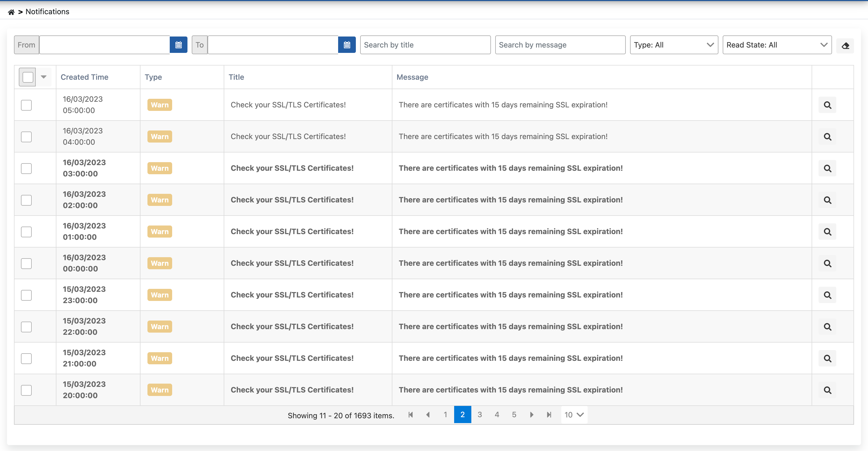Open magnifier for the 16/03/2023 02:00:00 row
This screenshot has height=451, width=868.
coord(827,200)
